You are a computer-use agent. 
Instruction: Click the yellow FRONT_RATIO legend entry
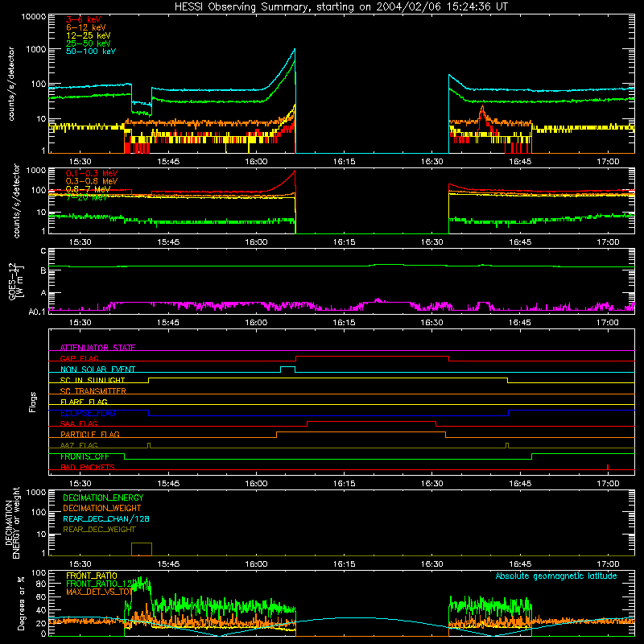pyautogui.click(x=92, y=576)
